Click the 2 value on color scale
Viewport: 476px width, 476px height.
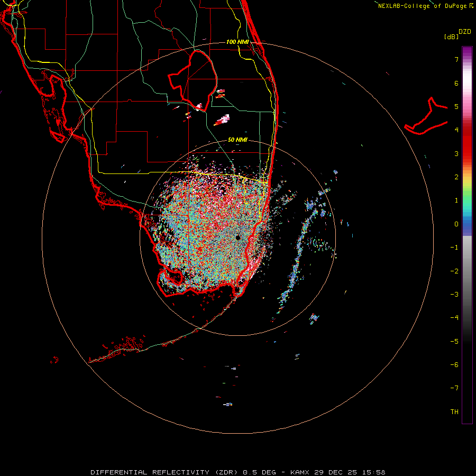[456, 177]
